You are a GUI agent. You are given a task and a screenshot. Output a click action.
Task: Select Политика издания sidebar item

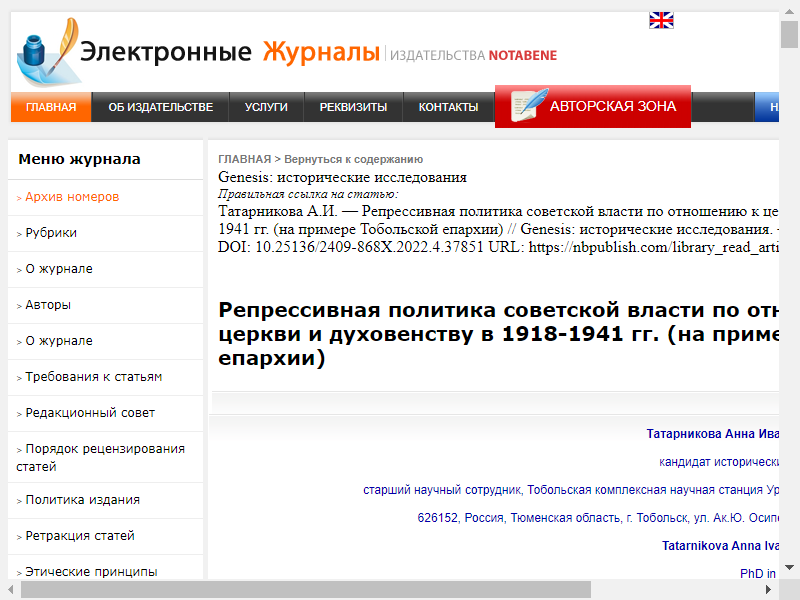(x=82, y=500)
